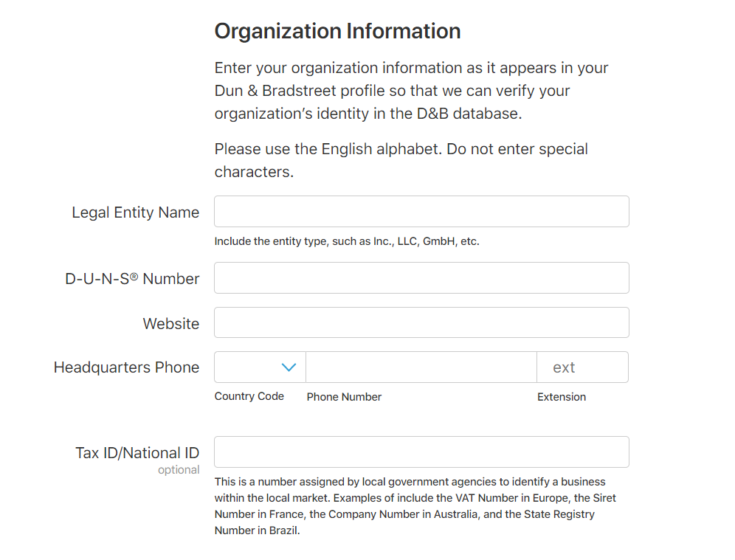Image resolution: width=735 pixels, height=560 pixels.
Task: Click the entity type hint text
Action: tap(347, 241)
